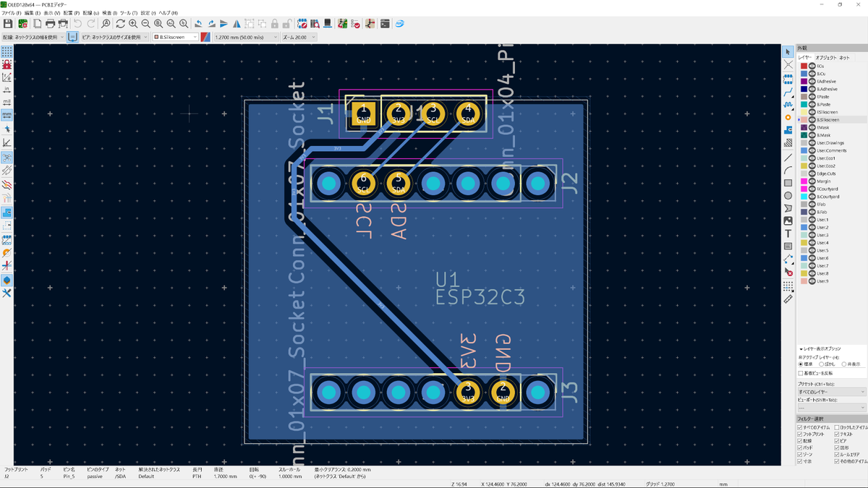868x488 pixels.
Task: Open the Footprint library browser icon
Action: tap(315, 24)
